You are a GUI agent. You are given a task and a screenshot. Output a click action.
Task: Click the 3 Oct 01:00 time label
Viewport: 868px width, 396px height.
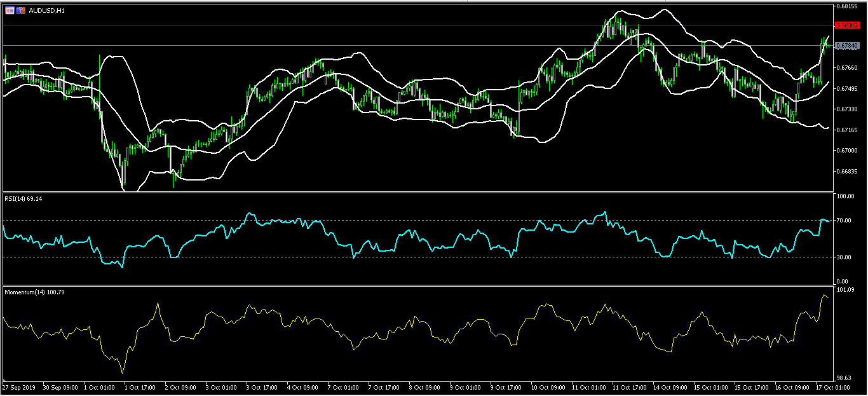pyautogui.click(x=222, y=386)
